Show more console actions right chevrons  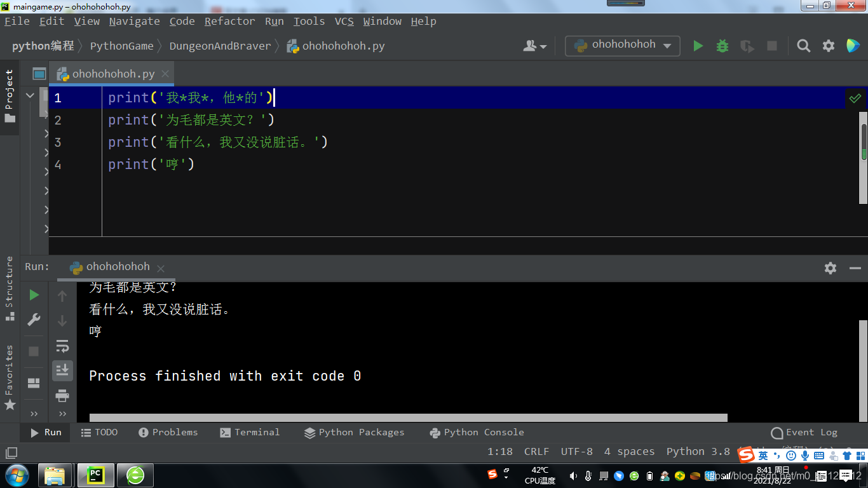(x=62, y=414)
